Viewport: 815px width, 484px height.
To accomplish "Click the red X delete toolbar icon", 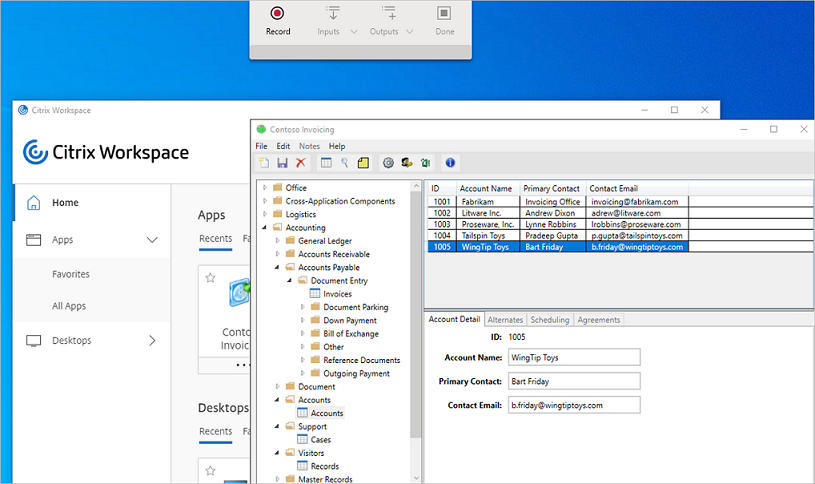I will click(x=300, y=163).
